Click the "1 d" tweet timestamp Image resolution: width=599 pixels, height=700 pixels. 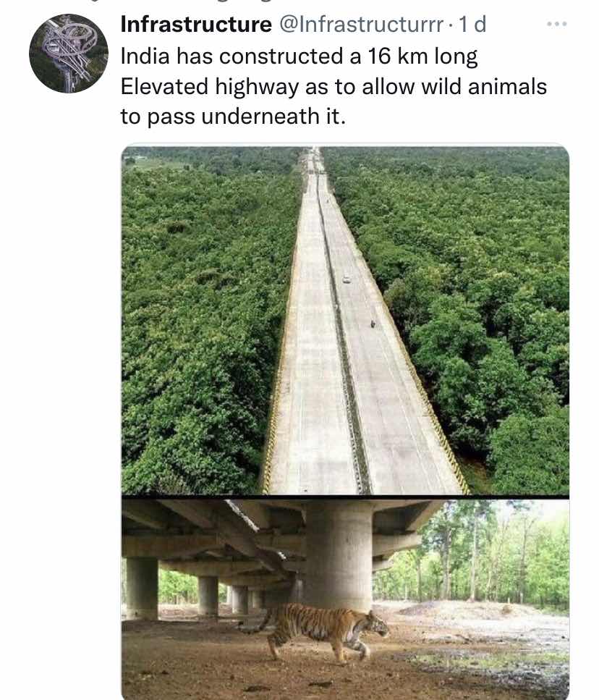[x=472, y=24]
